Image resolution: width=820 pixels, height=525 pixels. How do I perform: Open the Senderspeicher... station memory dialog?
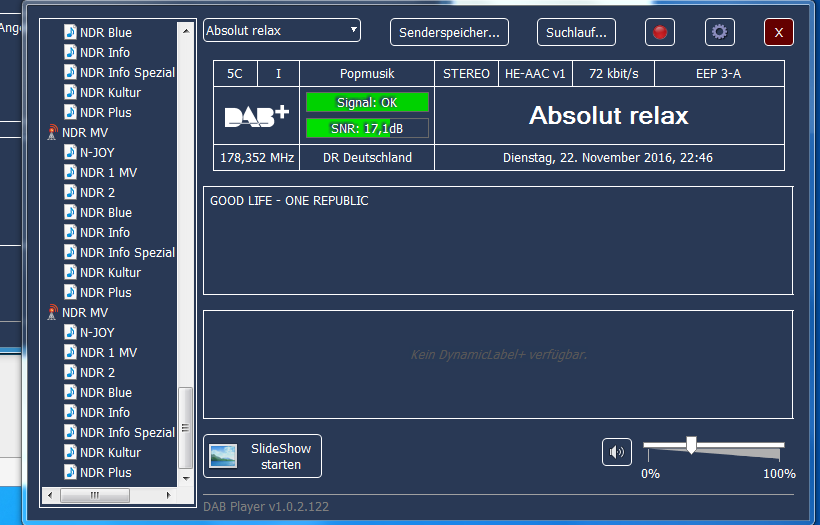point(449,32)
